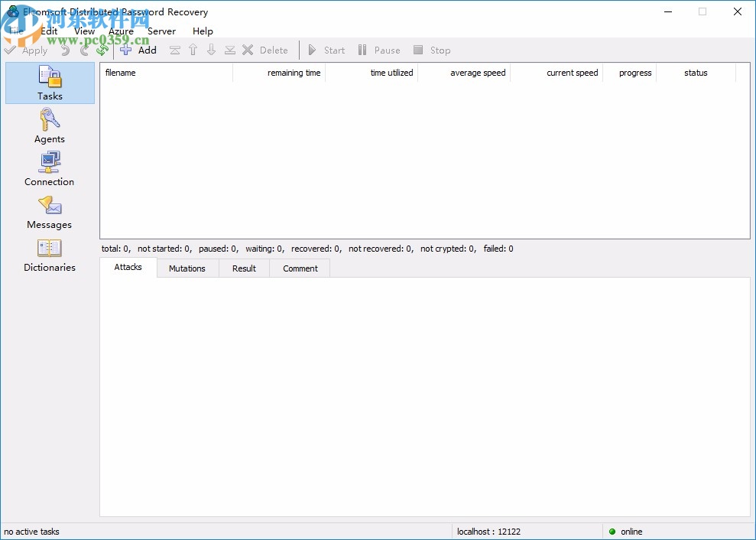Switch to the Mutations tab
The image size is (756, 540).
187,268
